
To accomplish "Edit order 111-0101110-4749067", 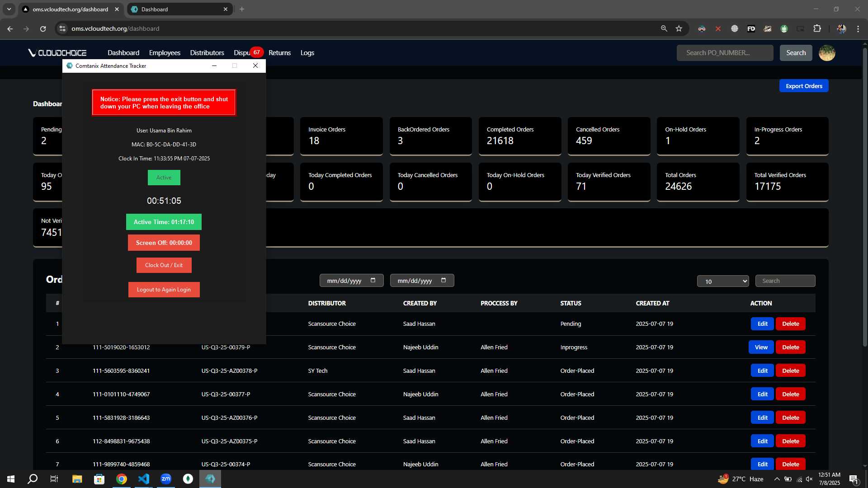I will click(x=762, y=394).
